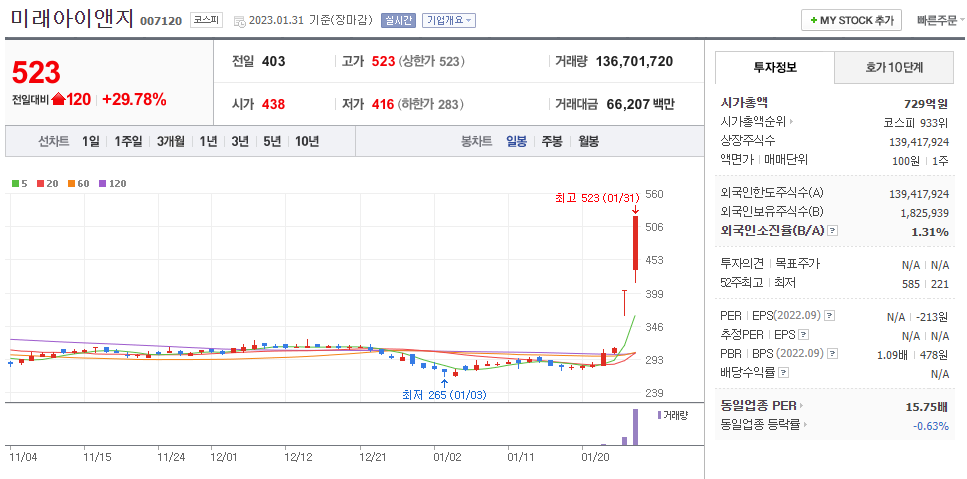Viewport: 967px width, 479px height.
Task: Open the 동일업종 등락률 link
Action: (764, 425)
